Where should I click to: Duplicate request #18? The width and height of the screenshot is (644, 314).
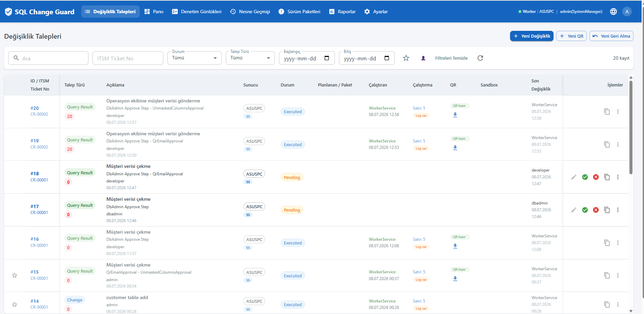(607, 177)
